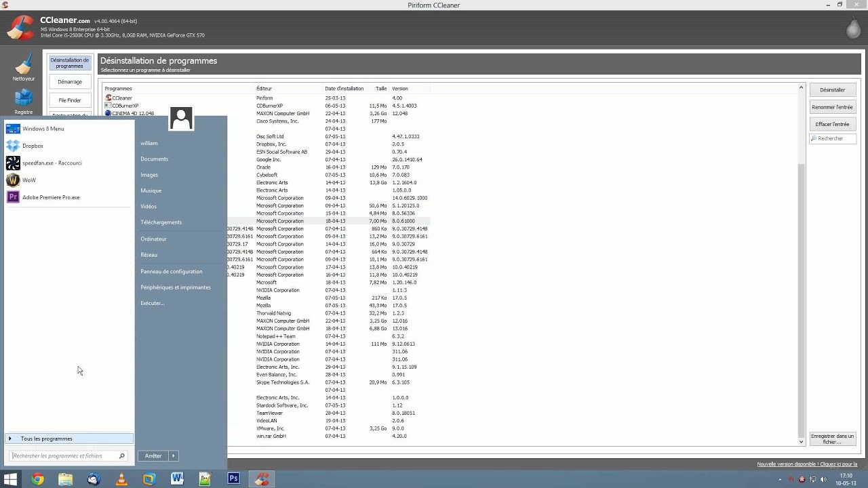
Task: Open Microsoft Word from the taskbar
Action: (x=178, y=479)
